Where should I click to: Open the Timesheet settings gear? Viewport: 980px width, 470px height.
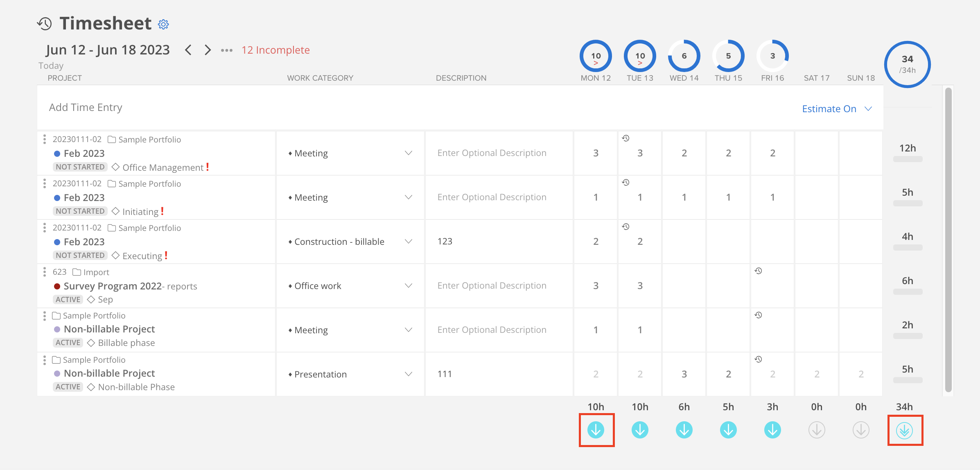click(x=163, y=24)
